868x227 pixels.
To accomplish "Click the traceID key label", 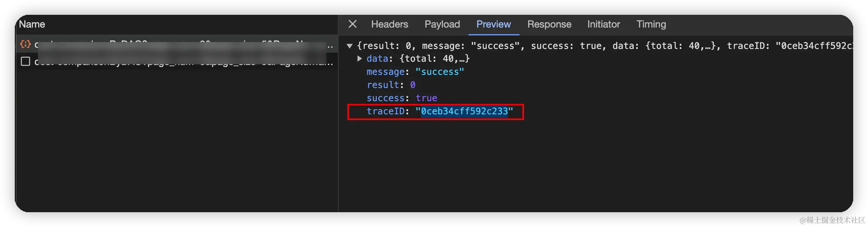I will click(x=385, y=111).
